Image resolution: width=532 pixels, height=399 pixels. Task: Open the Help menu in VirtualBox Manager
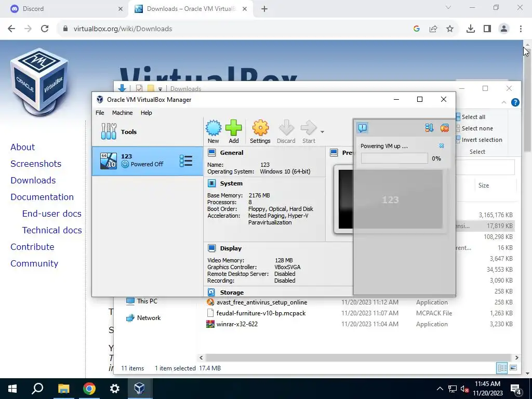146,113
